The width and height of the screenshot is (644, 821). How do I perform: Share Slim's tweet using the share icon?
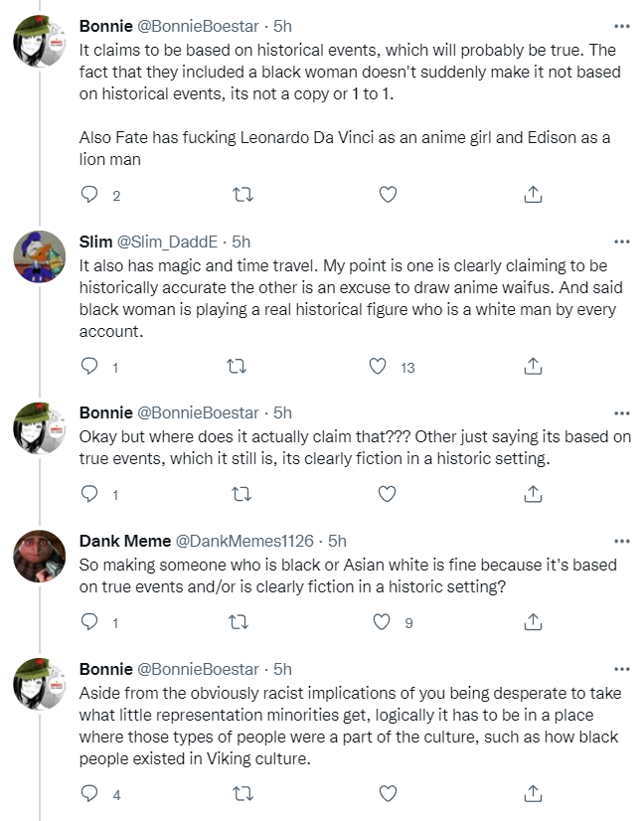(533, 367)
